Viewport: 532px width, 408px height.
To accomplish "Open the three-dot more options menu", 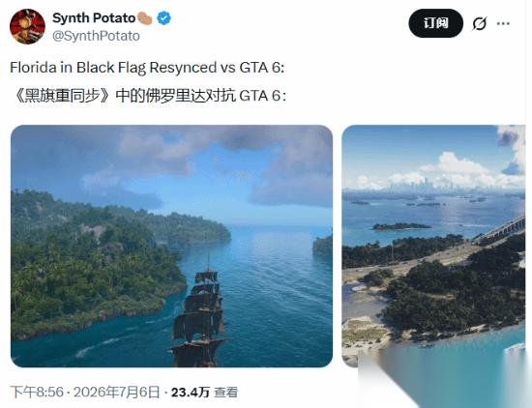I will [x=503, y=23].
